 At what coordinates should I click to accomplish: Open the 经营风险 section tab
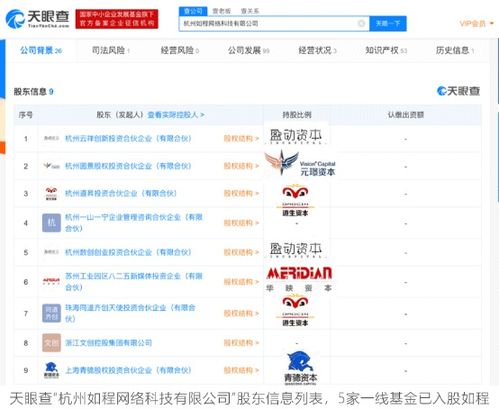(x=180, y=50)
